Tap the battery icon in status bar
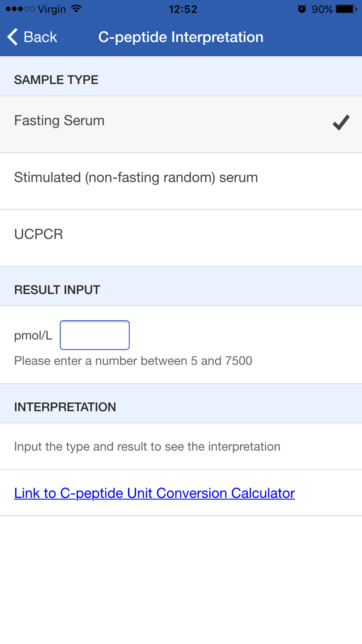 (346, 9)
